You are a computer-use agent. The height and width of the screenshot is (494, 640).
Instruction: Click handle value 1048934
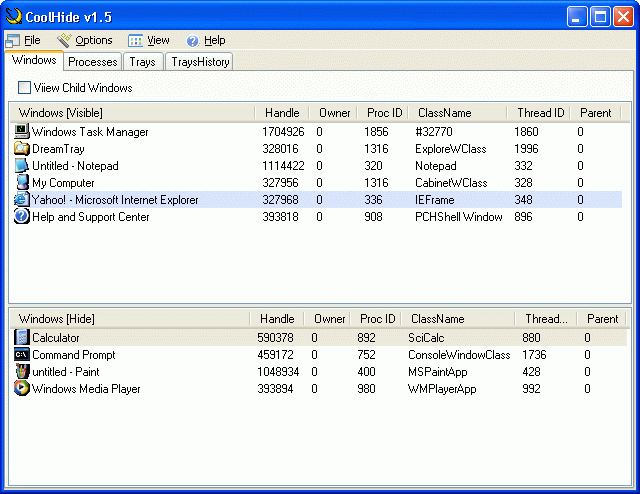[x=278, y=372]
